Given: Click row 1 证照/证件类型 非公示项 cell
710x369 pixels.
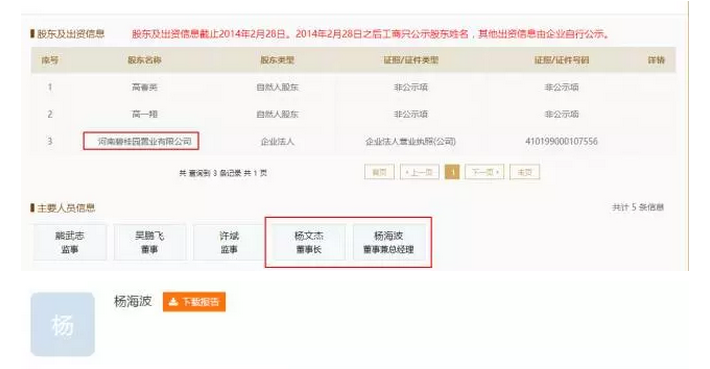Looking at the screenshot, I should [x=411, y=87].
